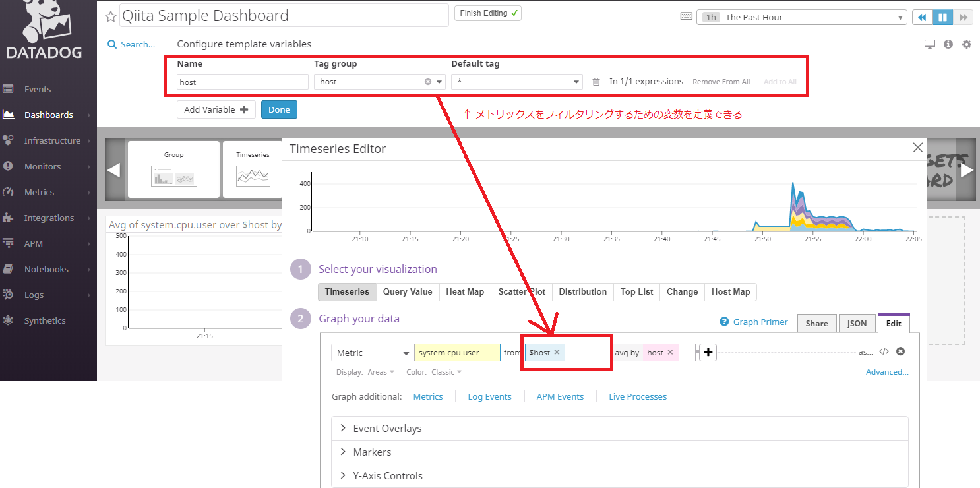This screenshot has height=488, width=980.
Task: Pause dashboard auto-refresh
Action: [x=942, y=16]
